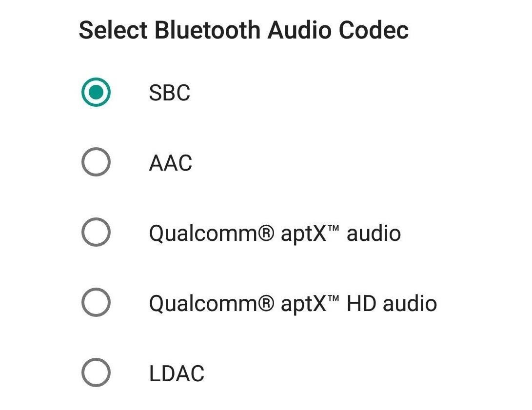This screenshot has width=532, height=410.
Task: Click the word 'Bluetooth' in the title
Action: tap(207, 30)
